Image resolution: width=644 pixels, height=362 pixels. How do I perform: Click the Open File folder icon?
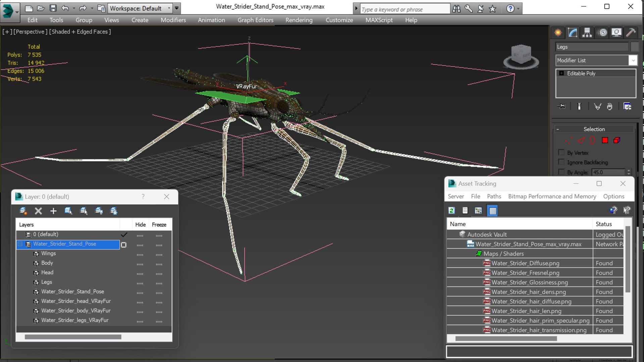point(41,8)
